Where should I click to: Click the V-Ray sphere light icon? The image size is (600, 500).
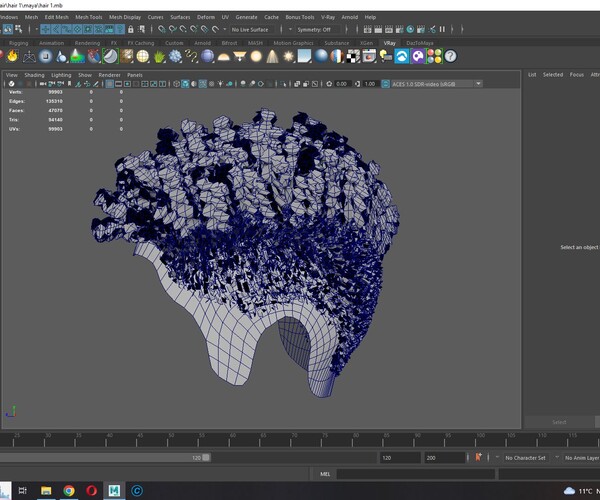pos(256,56)
